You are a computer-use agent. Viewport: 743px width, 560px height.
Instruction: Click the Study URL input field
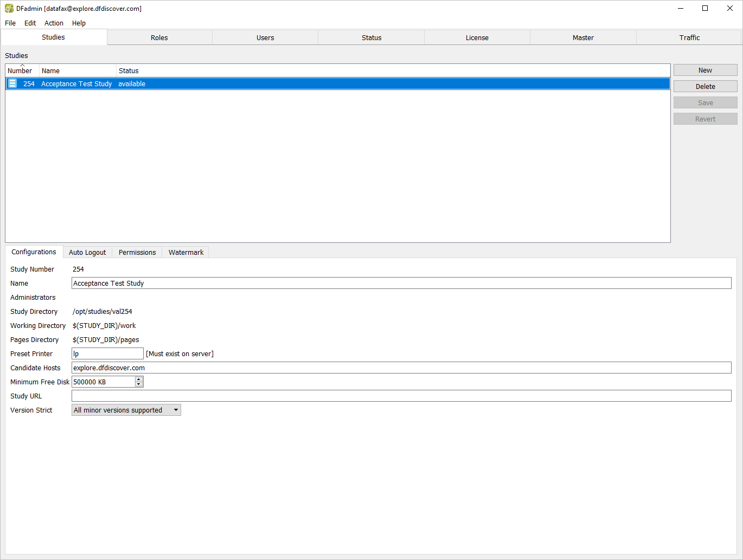pyautogui.click(x=401, y=396)
